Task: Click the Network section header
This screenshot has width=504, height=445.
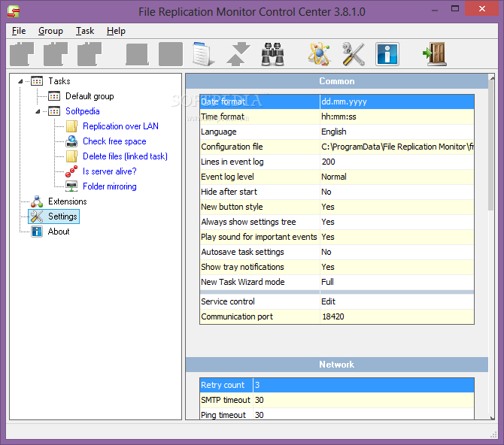Action: (336, 365)
